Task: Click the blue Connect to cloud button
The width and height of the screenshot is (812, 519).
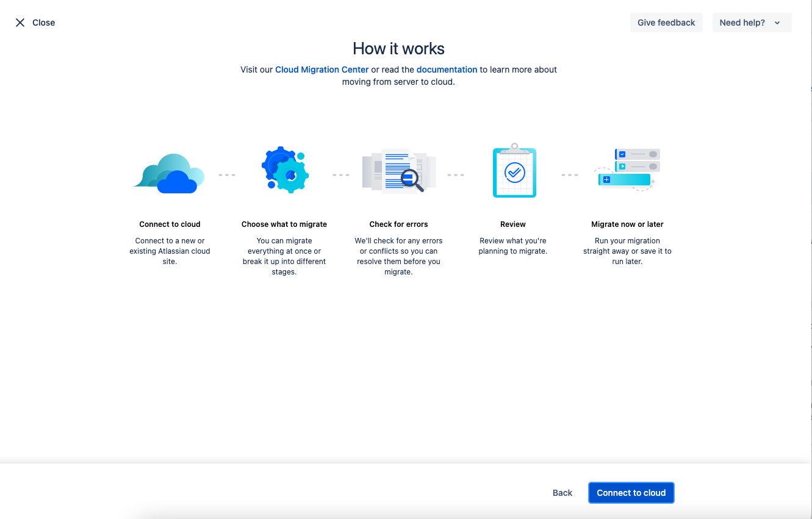Action: coord(631,493)
